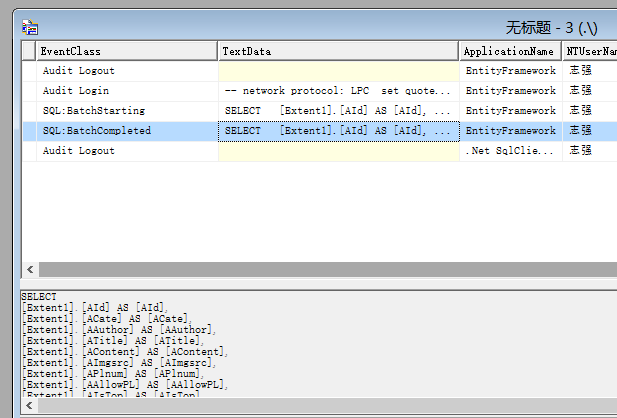The width and height of the screenshot is (617, 418).
Task: Select the last Audit Logout event row
Action: point(78,151)
